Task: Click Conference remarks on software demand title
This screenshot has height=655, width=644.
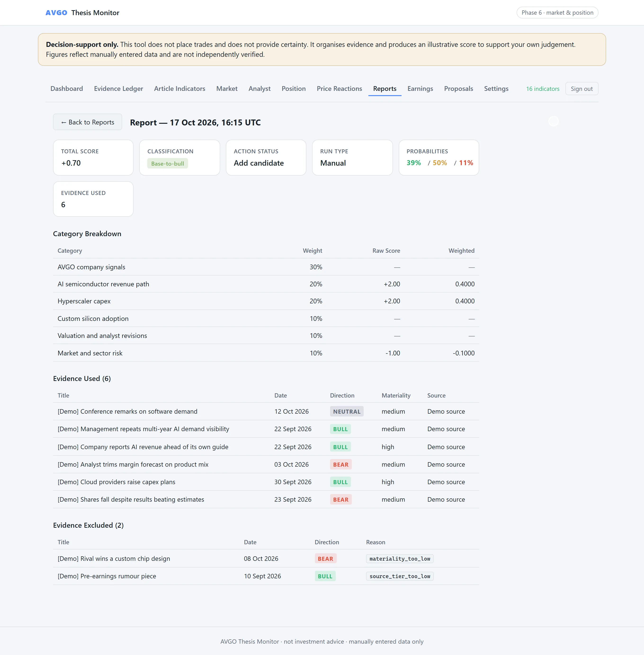Action: click(x=128, y=411)
